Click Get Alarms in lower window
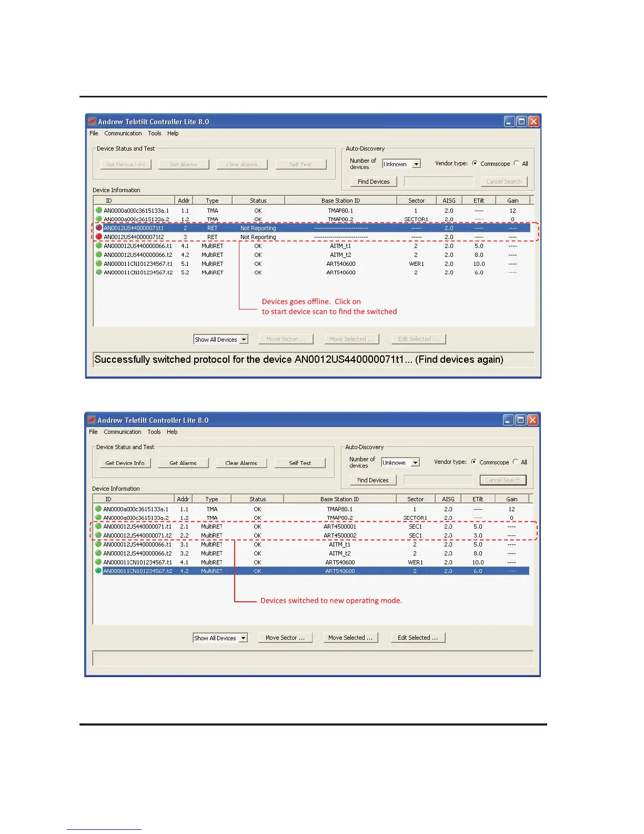 183,463
